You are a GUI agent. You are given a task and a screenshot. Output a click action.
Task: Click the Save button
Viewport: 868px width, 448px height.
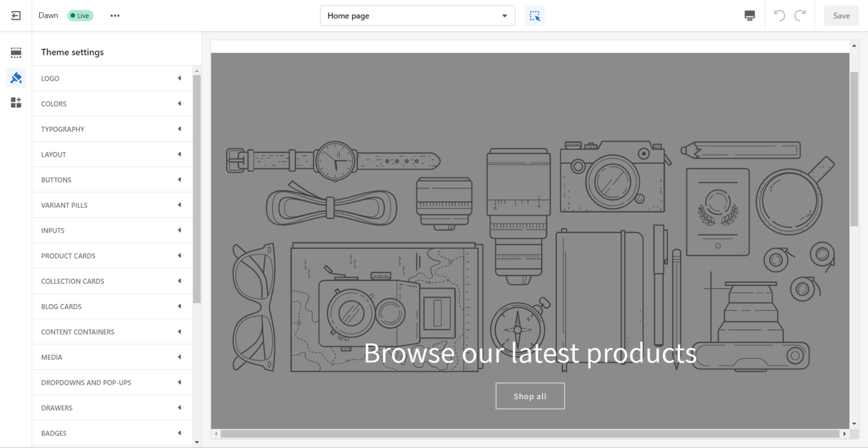click(x=841, y=15)
